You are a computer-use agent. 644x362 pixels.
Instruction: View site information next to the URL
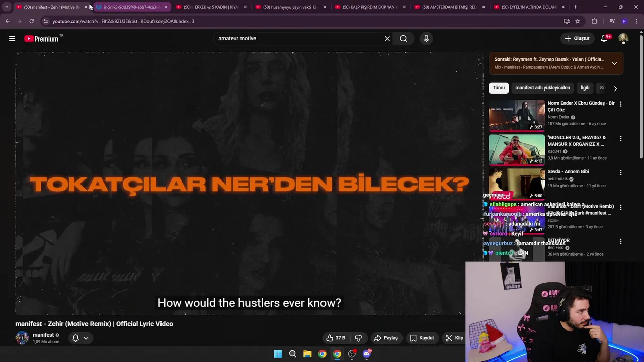45,21
